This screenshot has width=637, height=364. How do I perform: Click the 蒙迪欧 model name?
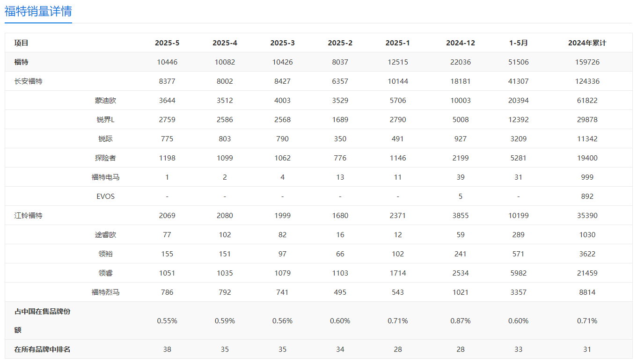(x=105, y=101)
